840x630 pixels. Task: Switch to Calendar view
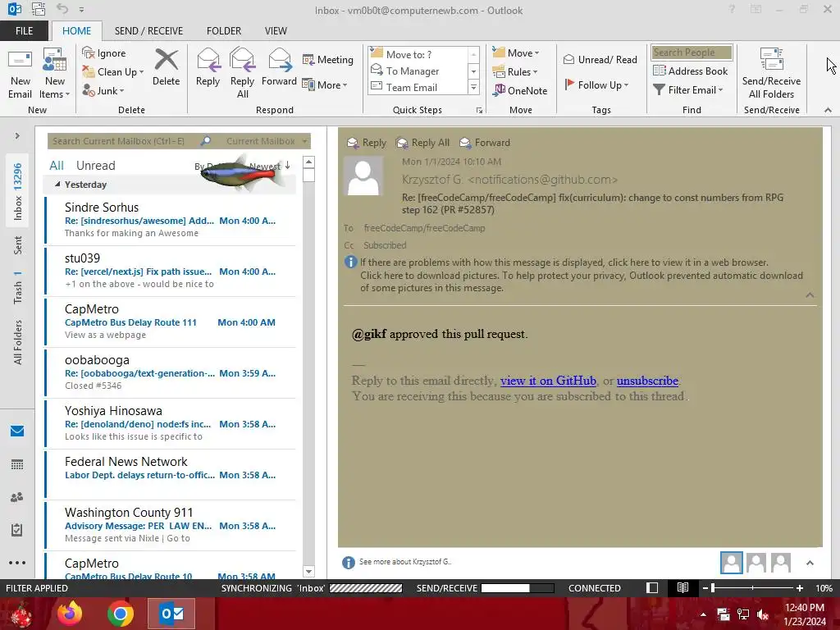17,464
